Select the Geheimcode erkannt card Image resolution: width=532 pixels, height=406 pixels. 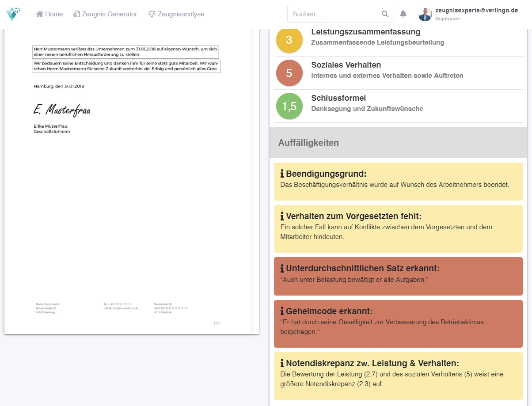point(398,324)
